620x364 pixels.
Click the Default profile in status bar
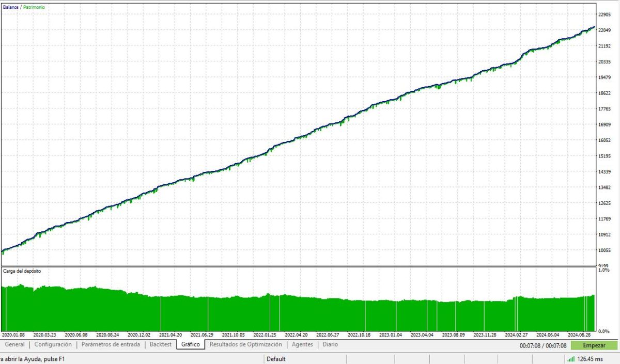[x=276, y=359]
